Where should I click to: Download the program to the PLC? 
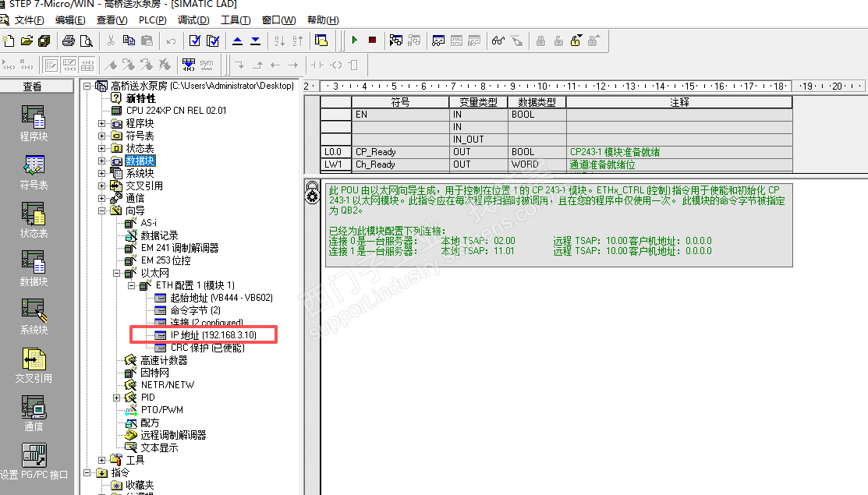pos(255,41)
